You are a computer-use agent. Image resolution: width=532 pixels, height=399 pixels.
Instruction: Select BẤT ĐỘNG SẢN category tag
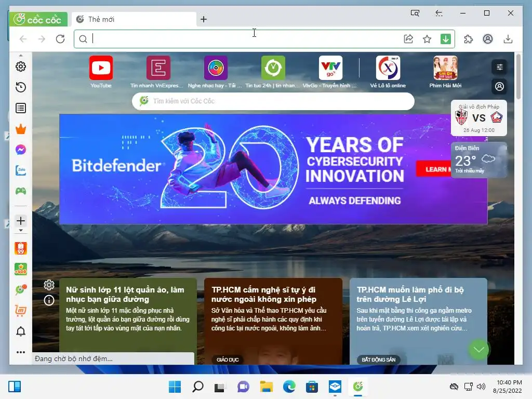(378, 360)
